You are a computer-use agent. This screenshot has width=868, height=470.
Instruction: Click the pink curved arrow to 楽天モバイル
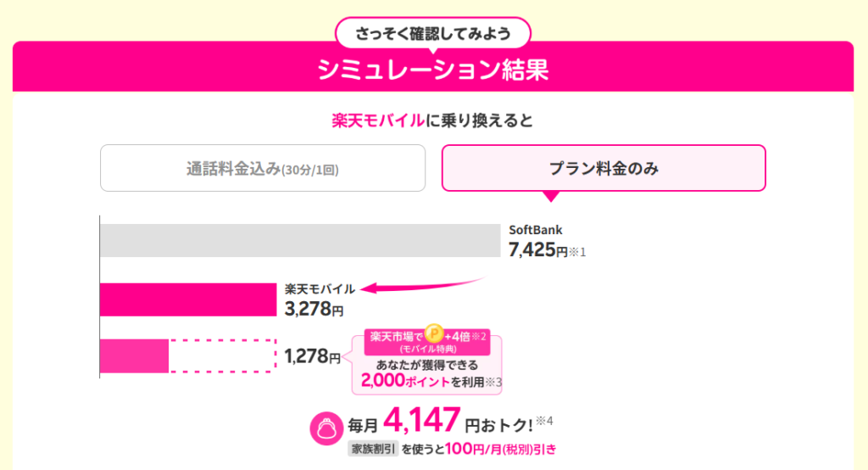click(423, 284)
